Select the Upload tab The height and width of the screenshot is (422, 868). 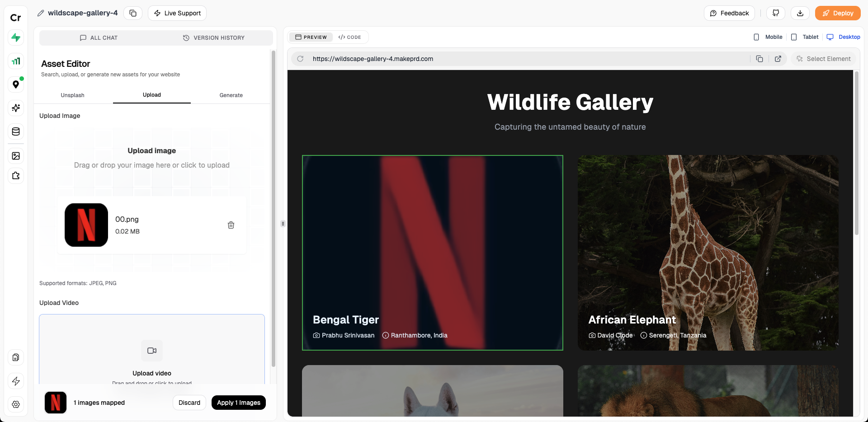(x=152, y=95)
